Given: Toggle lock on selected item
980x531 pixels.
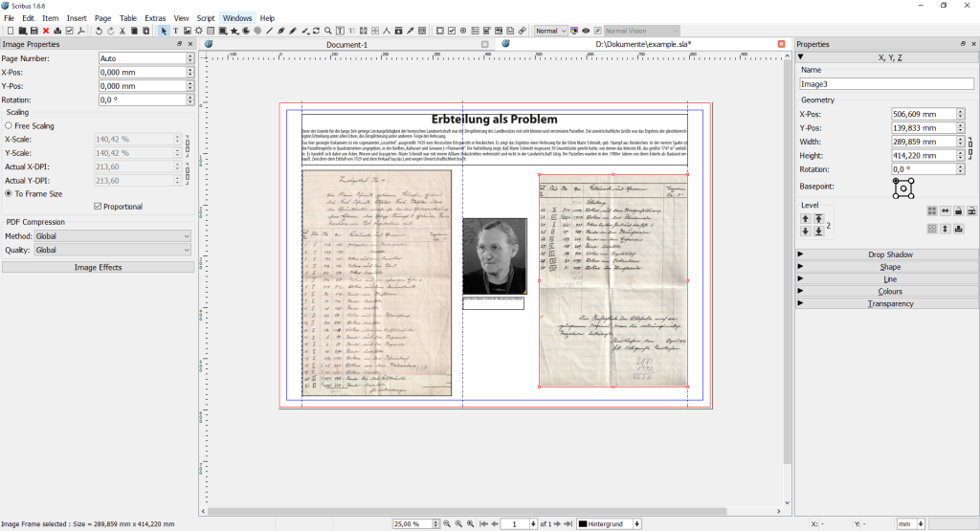Looking at the screenshot, I should pyautogui.click(x=959, y=211).
